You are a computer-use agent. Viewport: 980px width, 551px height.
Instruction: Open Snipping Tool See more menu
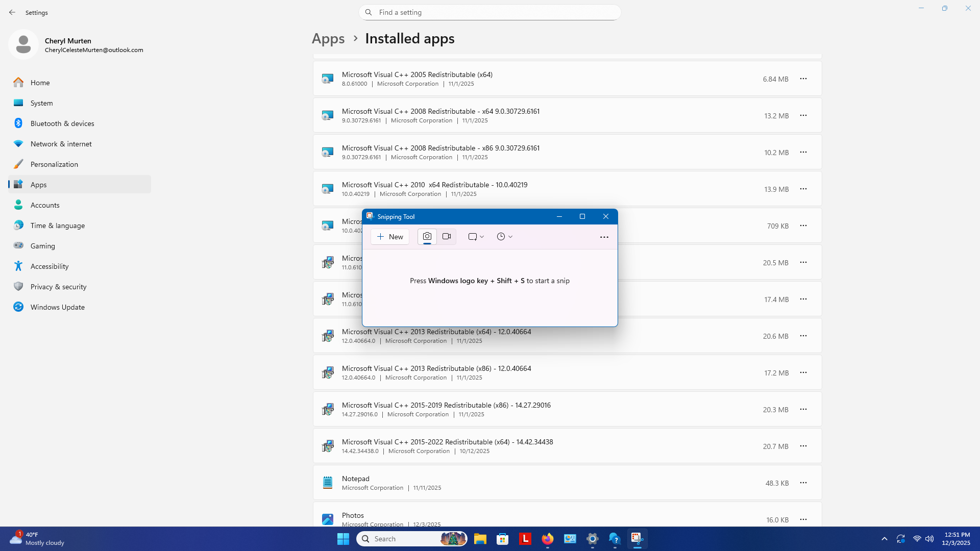click(x=604, y=237)
